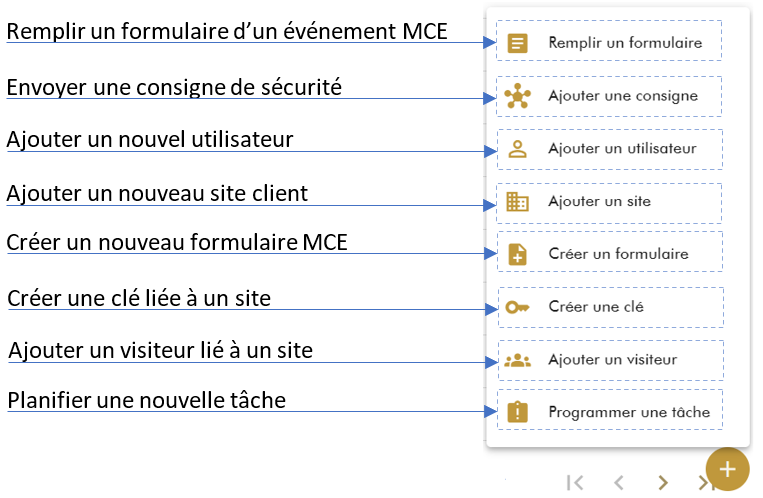Open the Ajouter un site option
The image size is (763, 498).
[600, 202]
